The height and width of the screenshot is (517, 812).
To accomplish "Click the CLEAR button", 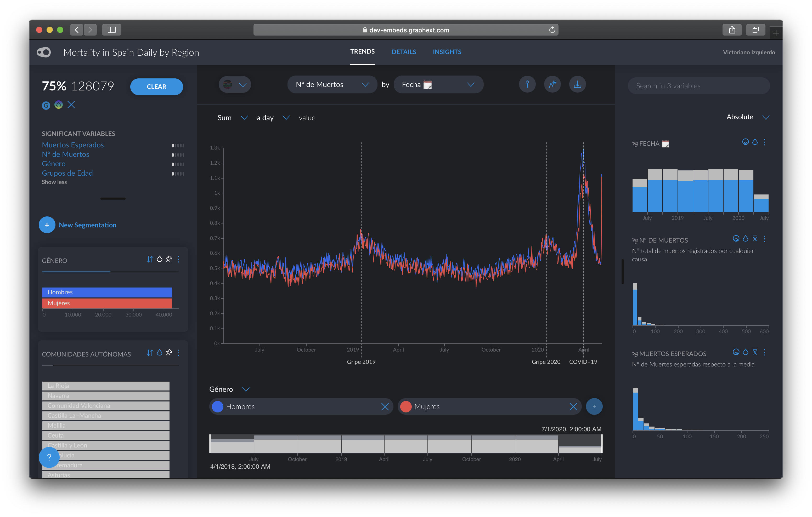I will click(x=156, y=87).
